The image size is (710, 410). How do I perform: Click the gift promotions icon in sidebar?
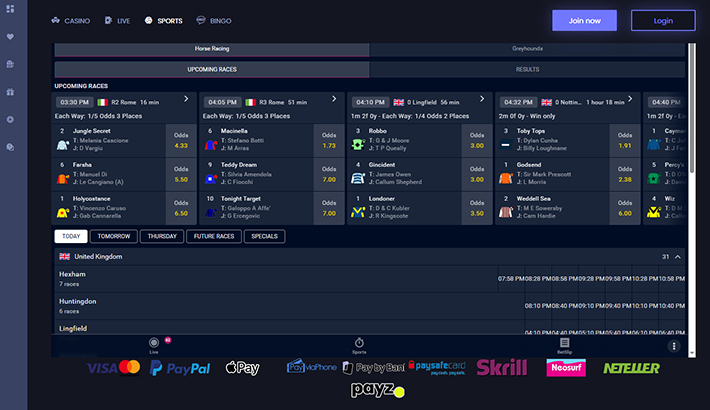(x=10, y=92)
